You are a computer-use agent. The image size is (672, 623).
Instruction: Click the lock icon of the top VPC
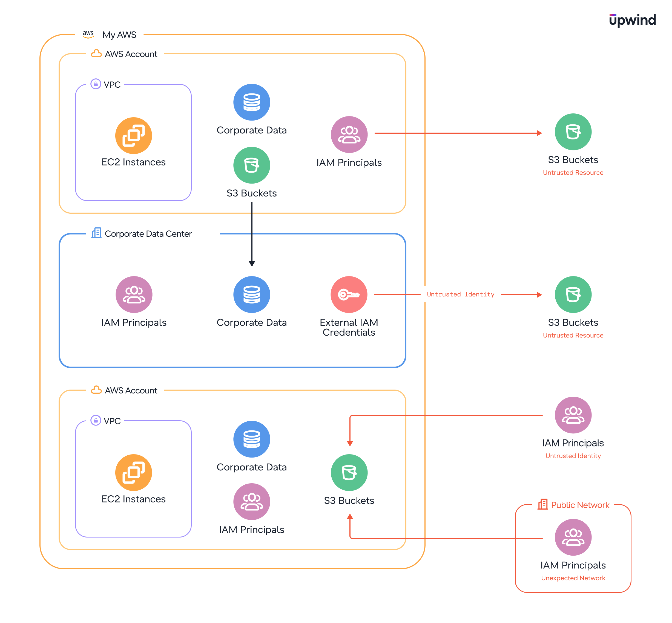(96, 84)
